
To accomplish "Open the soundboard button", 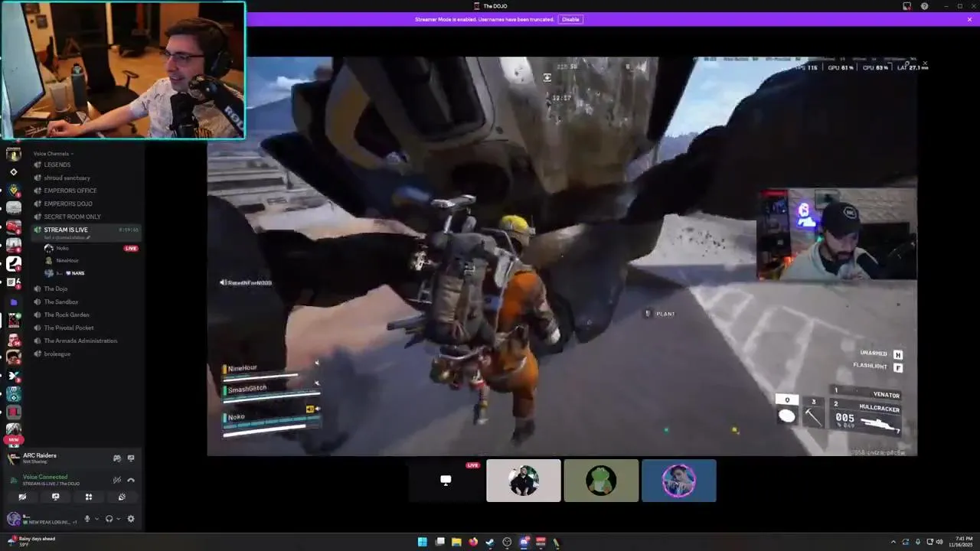I will coord(122,497).
